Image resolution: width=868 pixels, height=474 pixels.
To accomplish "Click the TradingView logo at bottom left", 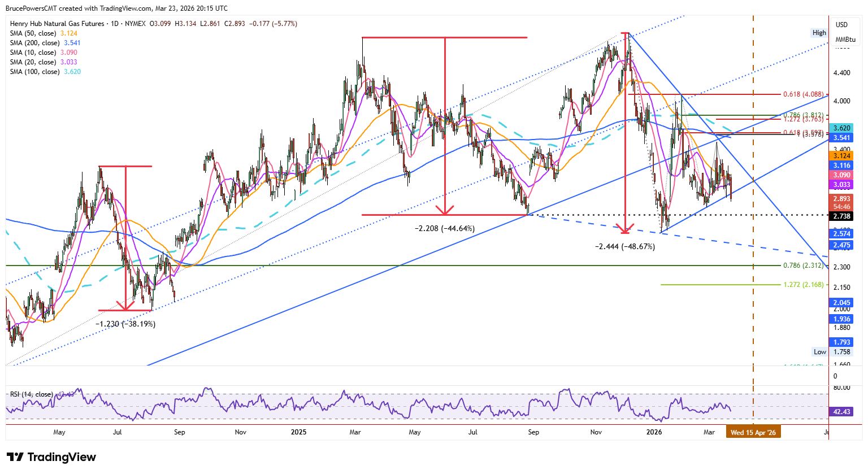I will click(51, 457).
